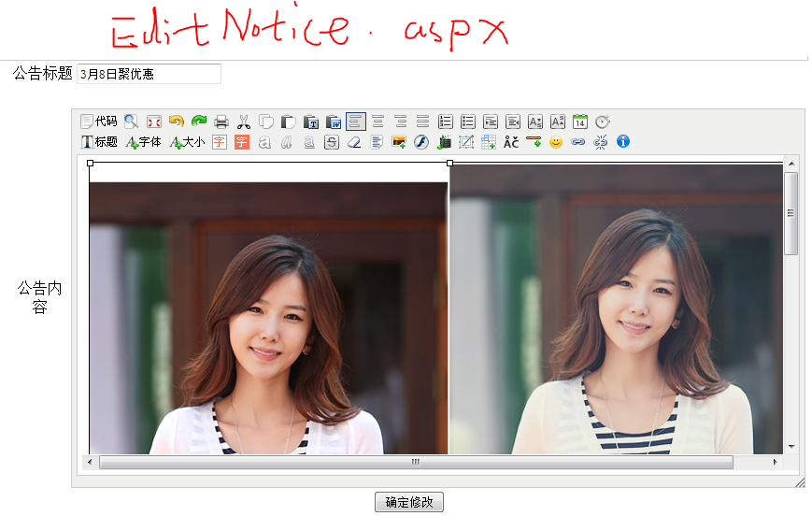Toggle underline text

pos(309,142)
